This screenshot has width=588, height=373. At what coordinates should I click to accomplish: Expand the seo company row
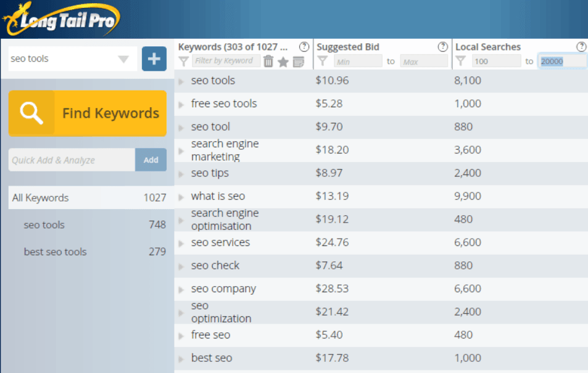(x=181, y=290)
